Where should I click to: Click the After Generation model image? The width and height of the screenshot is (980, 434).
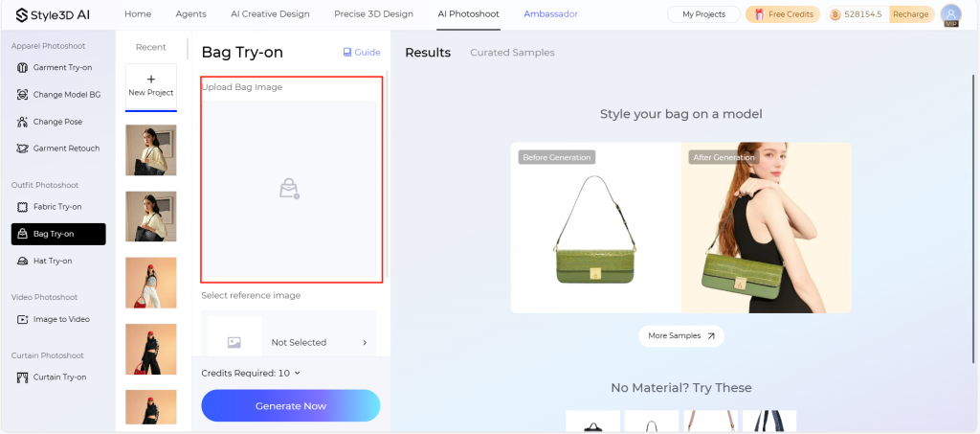pyautogui.click(x=767, y=228)
